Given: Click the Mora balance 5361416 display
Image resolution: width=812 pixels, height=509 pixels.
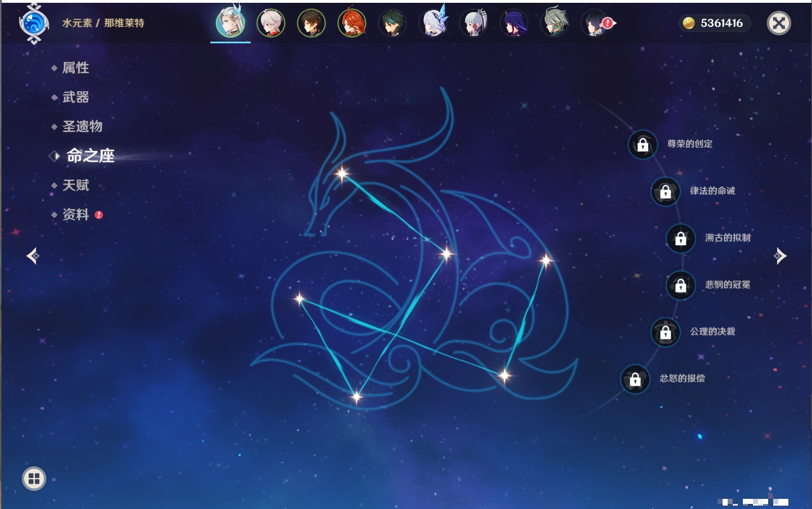Looking at the screenshot, I should click(x=715, y=23).
